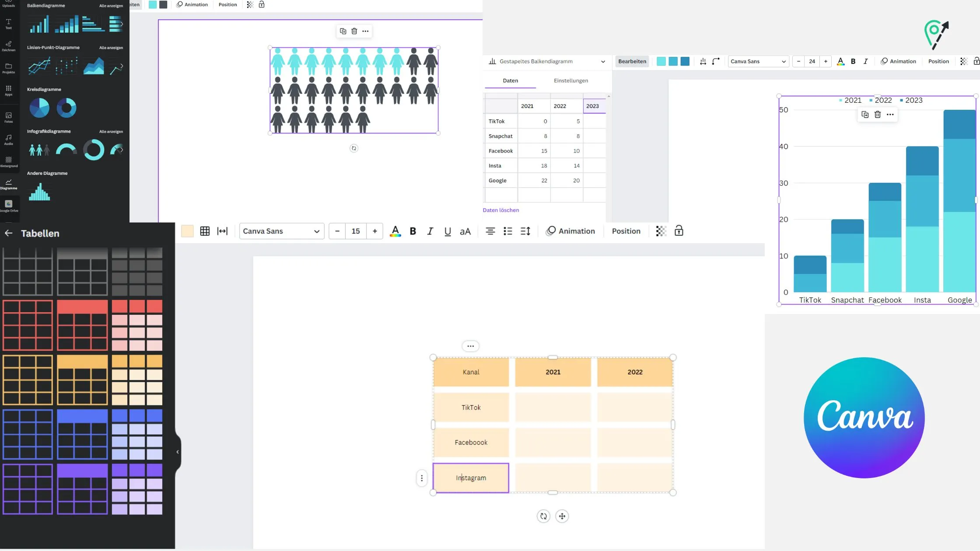Viewport: 980px width, 551px height.
Task: Show all Infografikdiagramme via Alle anzeigen
Action: pos(111,132)
